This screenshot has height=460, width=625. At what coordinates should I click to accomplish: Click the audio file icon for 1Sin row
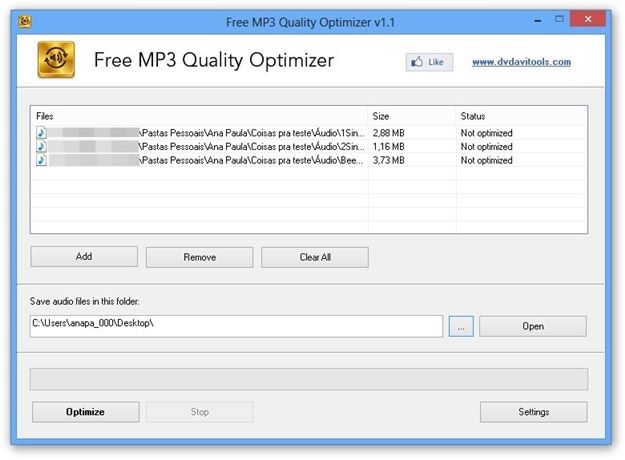tap(41, 132)
